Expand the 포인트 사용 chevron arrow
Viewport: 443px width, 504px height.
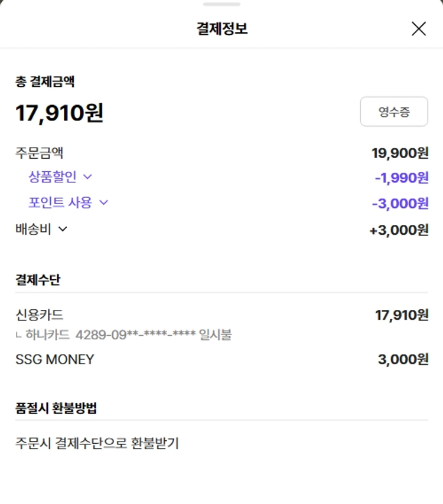click(x=103, y=202)
